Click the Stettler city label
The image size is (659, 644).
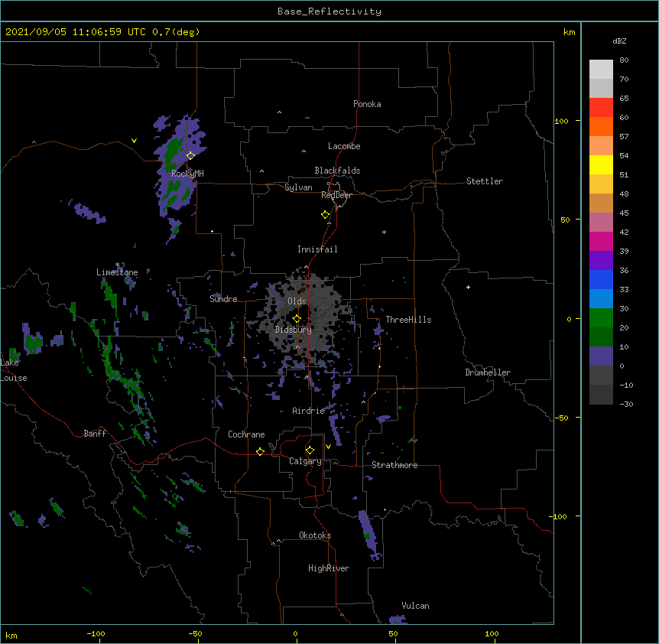coord(485,181)
